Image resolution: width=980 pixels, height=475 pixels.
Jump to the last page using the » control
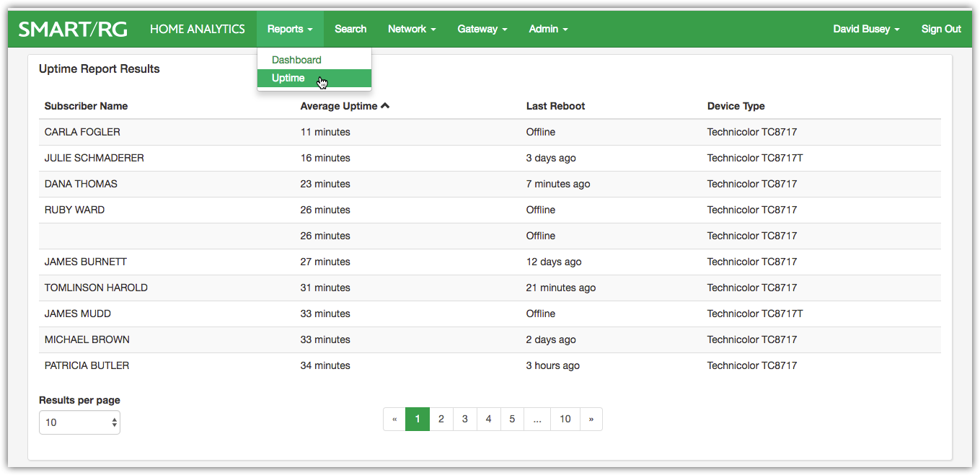click(591, 419)
